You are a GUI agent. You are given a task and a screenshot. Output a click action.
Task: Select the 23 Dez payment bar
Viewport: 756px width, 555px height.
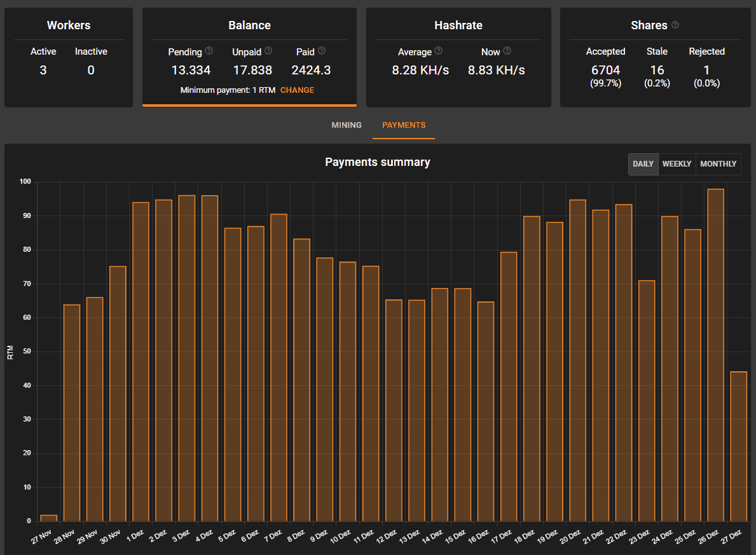647,401
